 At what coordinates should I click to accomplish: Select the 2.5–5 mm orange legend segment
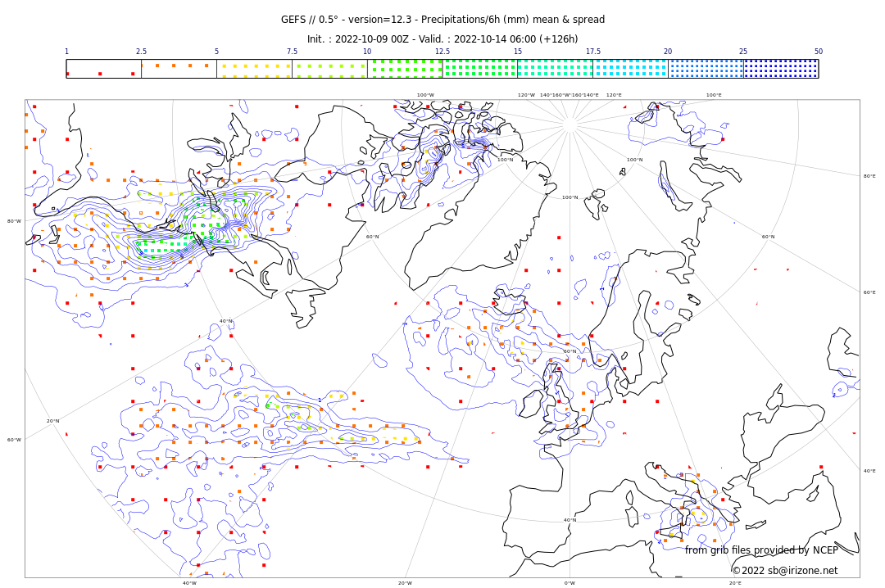pos(179,69)
